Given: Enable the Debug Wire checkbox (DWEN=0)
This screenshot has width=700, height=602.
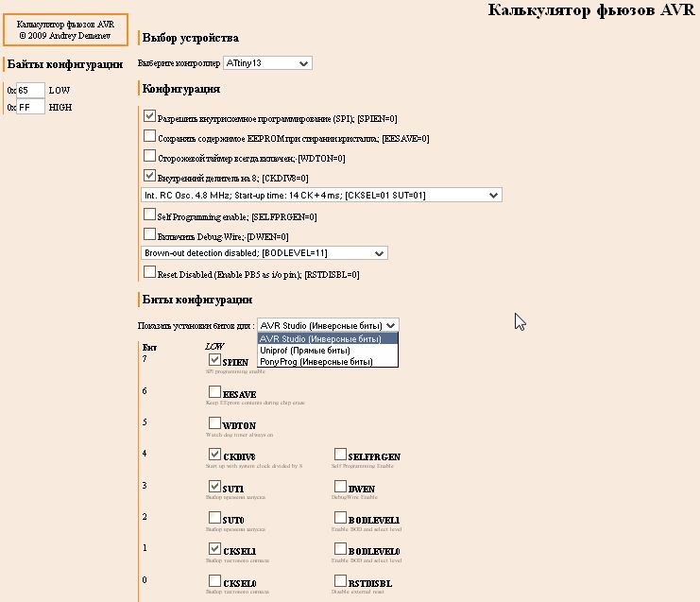Looking at the screenshot, I should [x=149, y=233].
